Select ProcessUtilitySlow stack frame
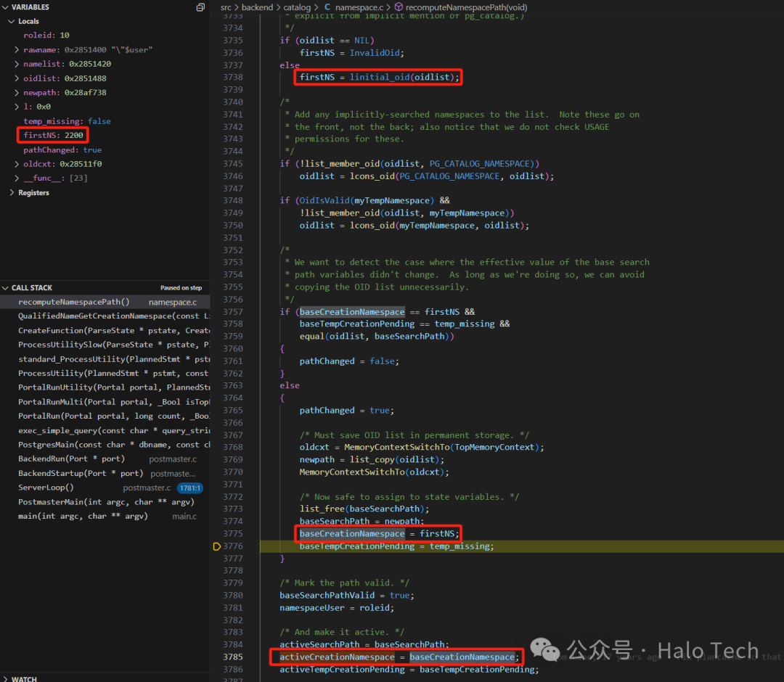The width and height of the screenshot is (784, 682). 105,345
